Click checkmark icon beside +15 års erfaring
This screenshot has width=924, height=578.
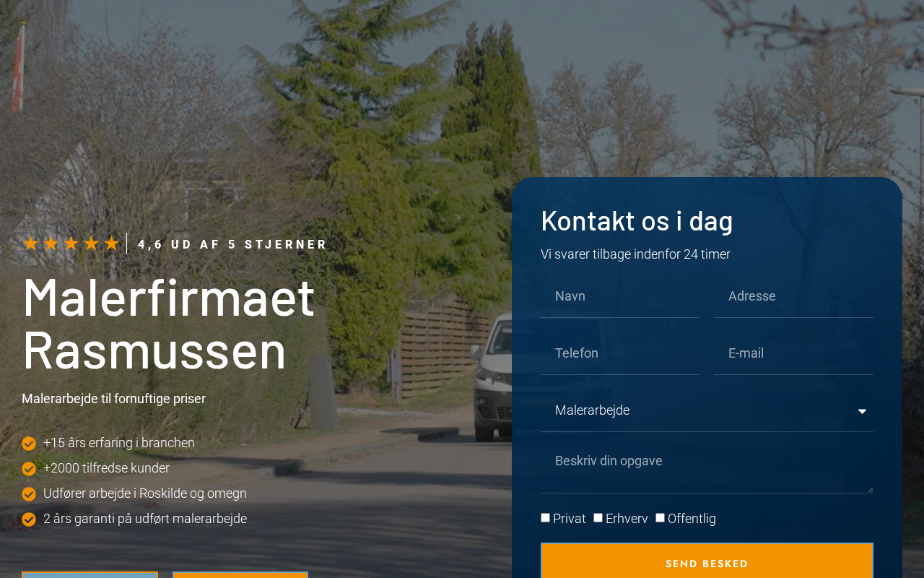coord(29,444)
